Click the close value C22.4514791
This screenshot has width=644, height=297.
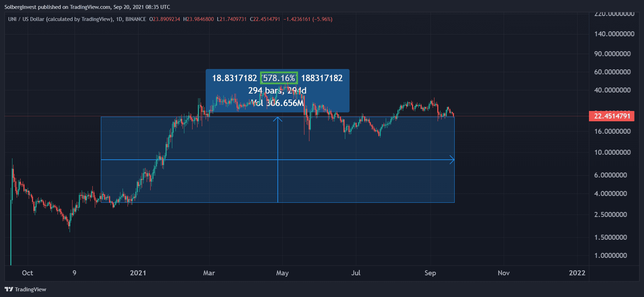(x=265, y=19)
